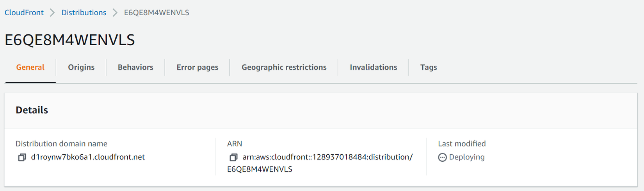
Task: Open the Behaviors tab
Action: pos(135,67)
